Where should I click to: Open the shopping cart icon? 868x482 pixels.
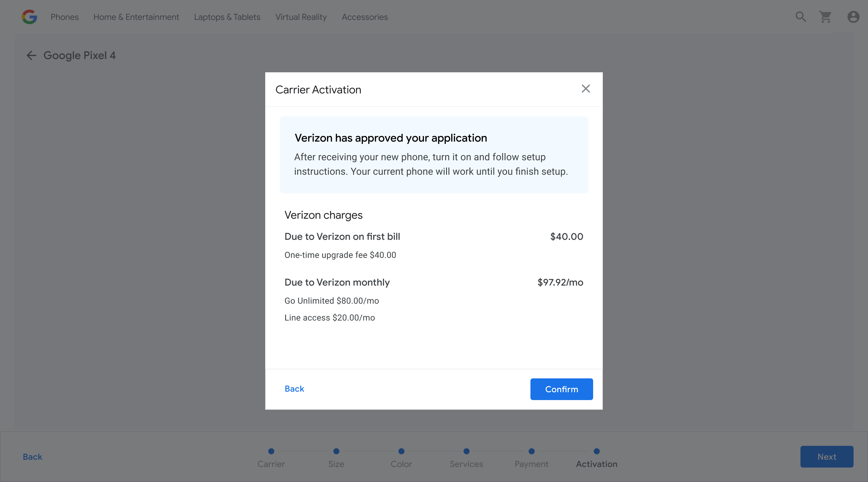[x=826, y=17]
